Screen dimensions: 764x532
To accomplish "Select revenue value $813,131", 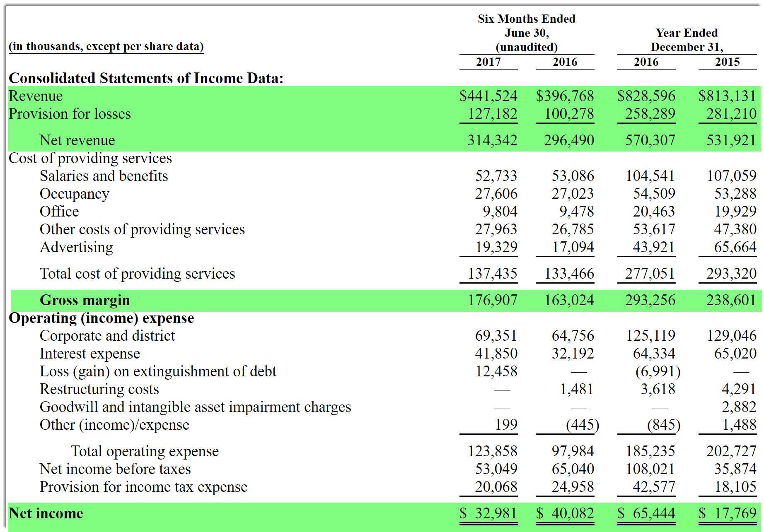I will tap(728, 96).
